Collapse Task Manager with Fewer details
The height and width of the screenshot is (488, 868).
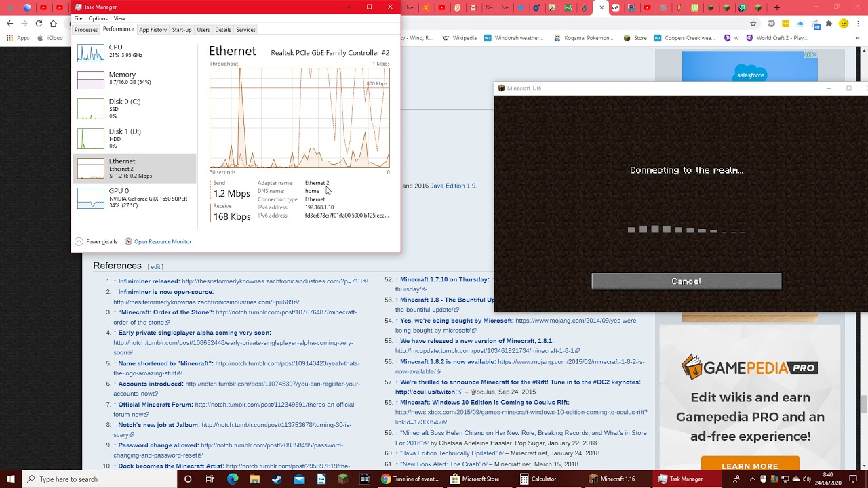point(96,241)
